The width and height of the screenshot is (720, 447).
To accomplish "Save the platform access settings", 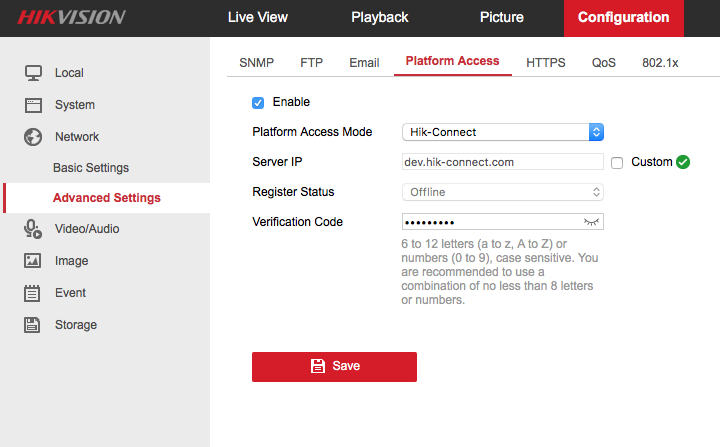I will pyautogui.click(x=334, y=366).
